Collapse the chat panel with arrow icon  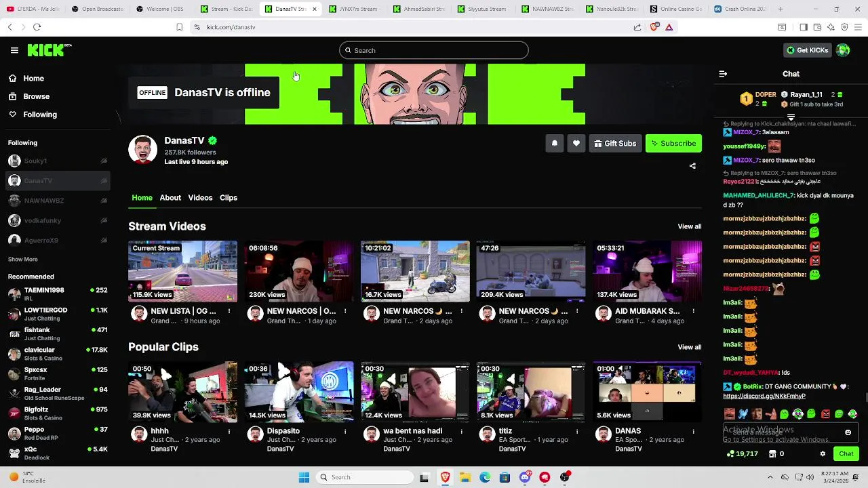pos(723,74)
